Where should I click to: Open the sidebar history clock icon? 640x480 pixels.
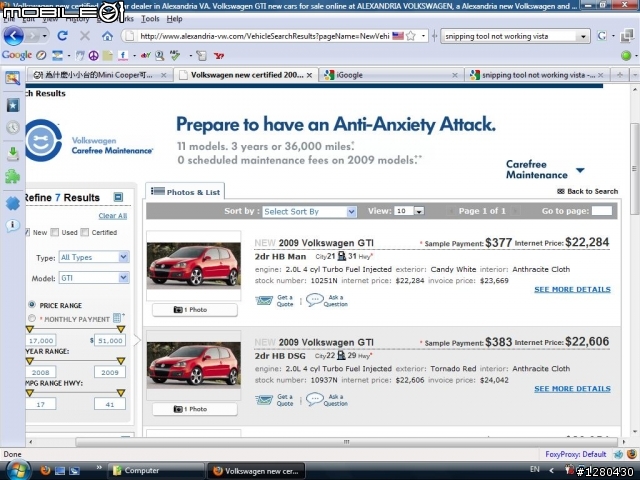13,128
